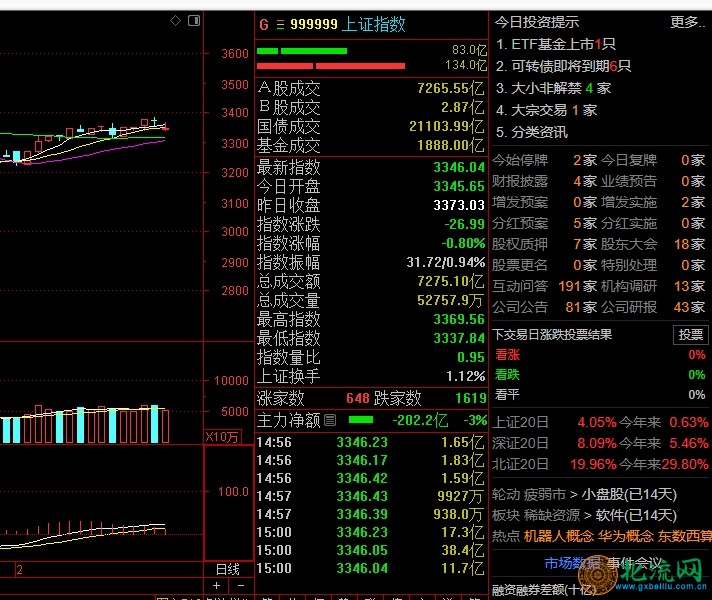Click the X10万 volume unit label

(222, 436)
